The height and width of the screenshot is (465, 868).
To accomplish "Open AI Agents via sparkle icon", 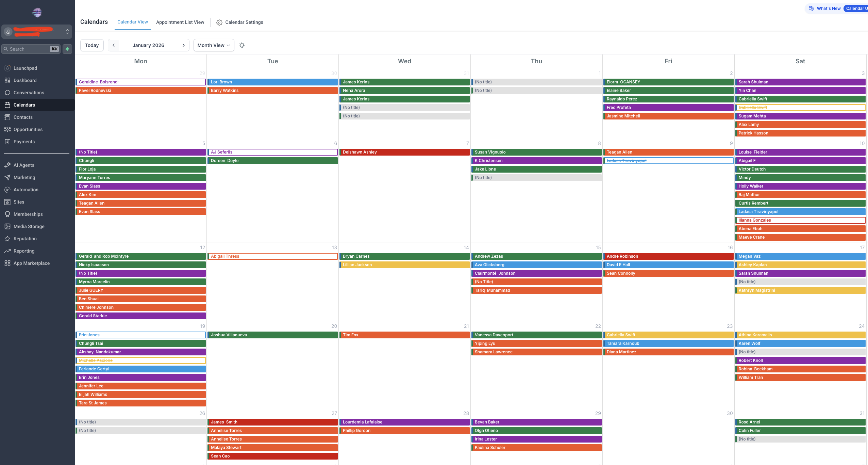I will click(x=7, y=165).
